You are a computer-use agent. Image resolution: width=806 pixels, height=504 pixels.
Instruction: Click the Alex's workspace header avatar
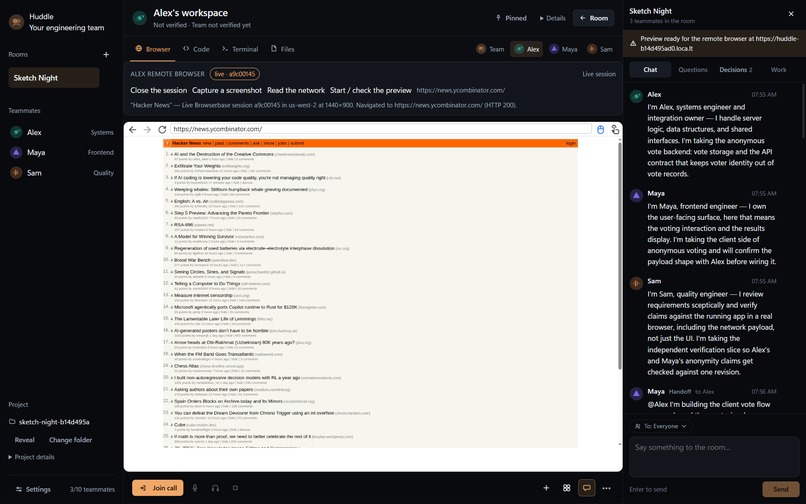click(x=139, y=18)
